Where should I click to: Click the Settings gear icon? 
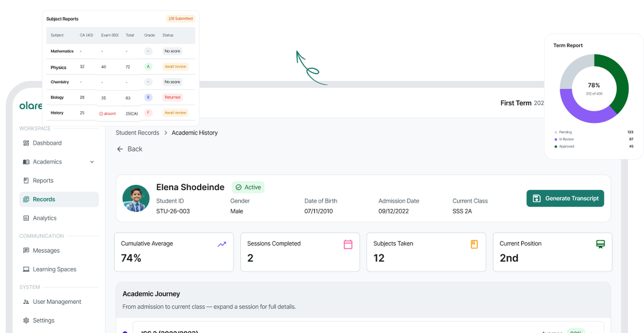(26, 320)
